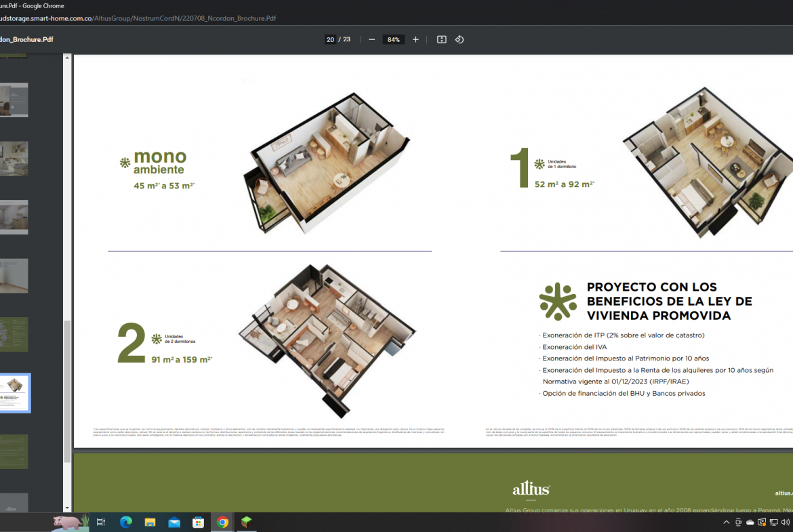Click the thumbnail panel scroll down arrow
Screen dimensions: 793x532
click(67, 508)
